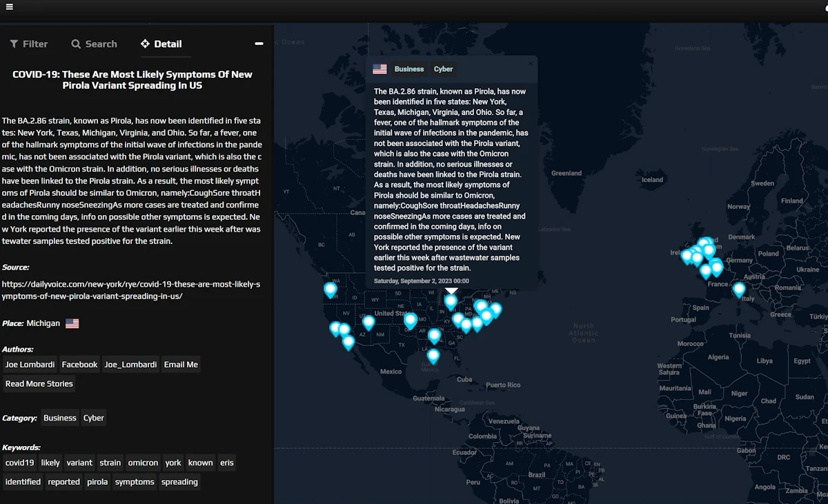Select the Business tag under Category
The height and width of the screenshot is (504, 828).
point(60,418)
